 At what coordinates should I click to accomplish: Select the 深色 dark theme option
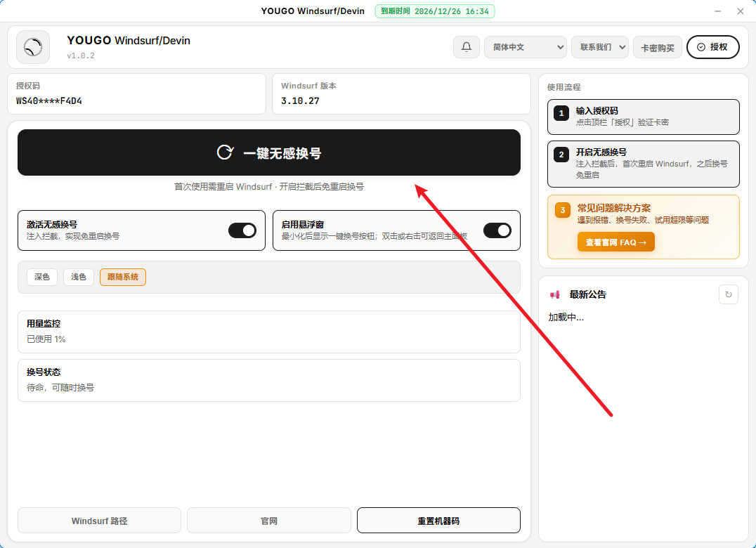tap(42, 277)
